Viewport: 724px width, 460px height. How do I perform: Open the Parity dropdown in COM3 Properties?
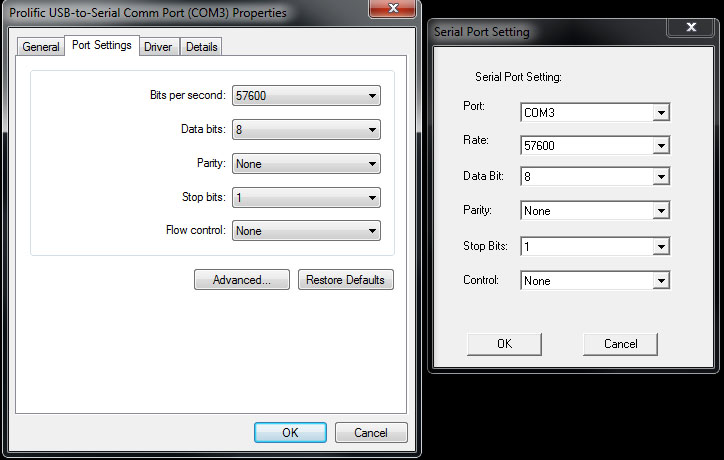[306, 163]
